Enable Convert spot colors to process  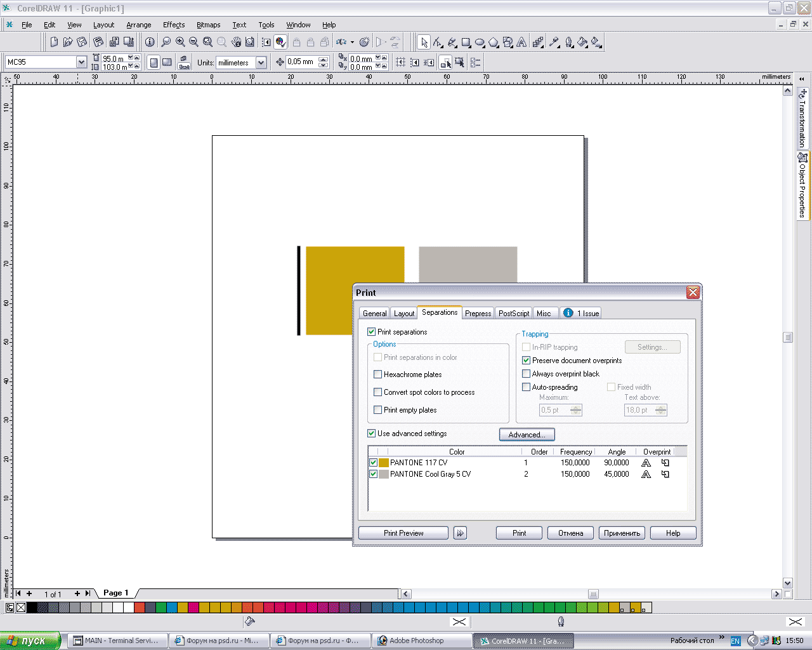[378, 392]
